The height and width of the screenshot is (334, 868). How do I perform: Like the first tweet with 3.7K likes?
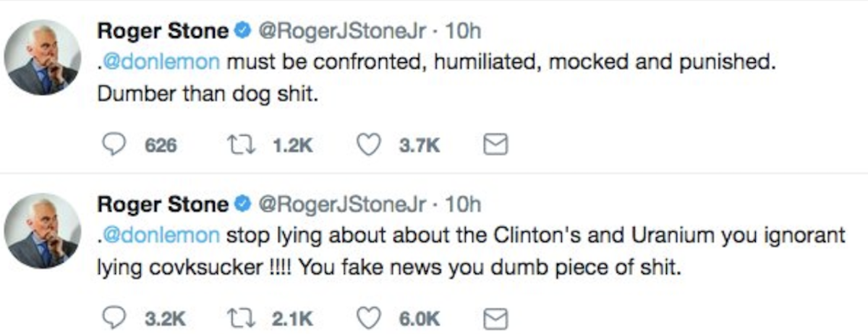370,145
